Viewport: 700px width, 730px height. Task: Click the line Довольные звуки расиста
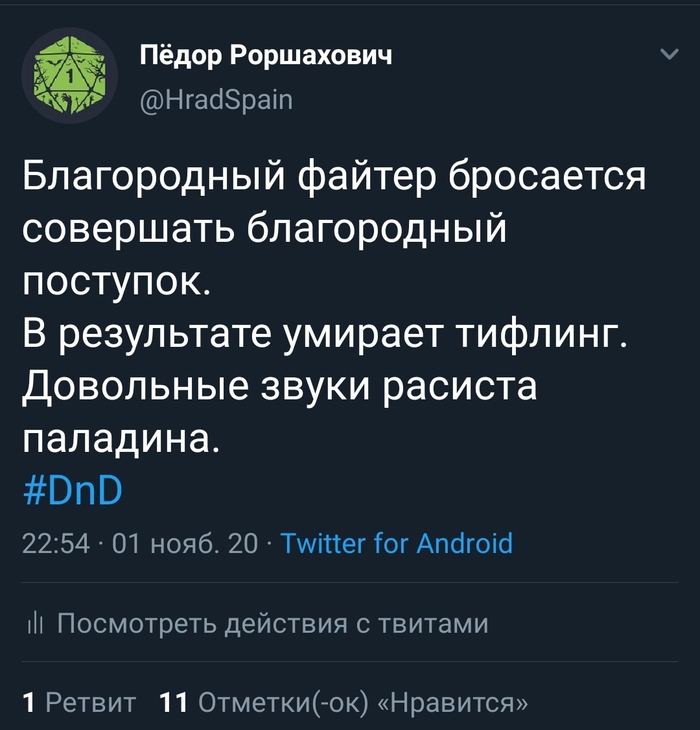280,387
